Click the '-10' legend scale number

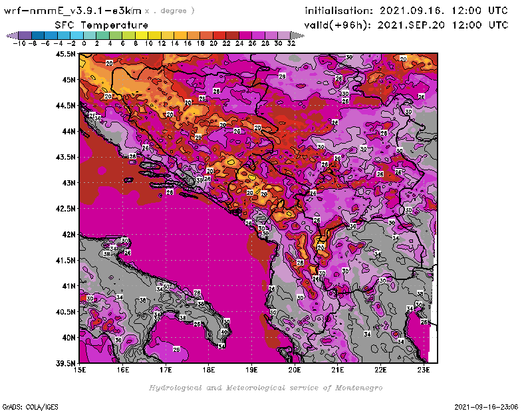point(19,43)
